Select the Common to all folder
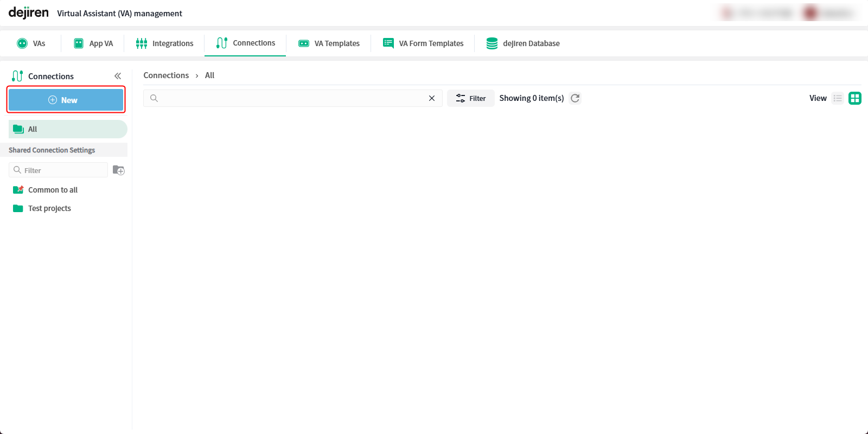Screen dimensions: 868x434 [x=53, y=190]
